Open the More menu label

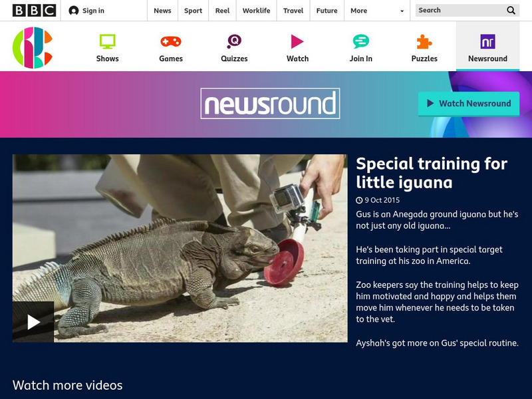click(x=358, y=11)
